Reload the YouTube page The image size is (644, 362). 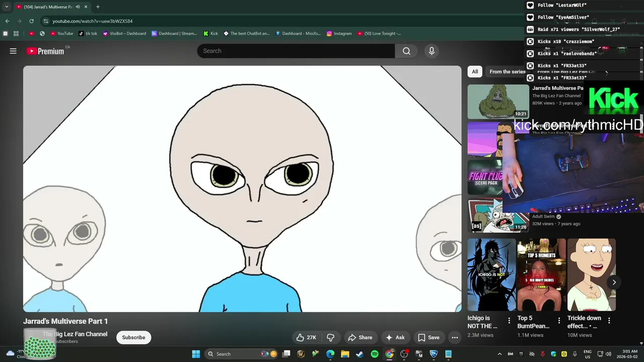coord(31,21)
